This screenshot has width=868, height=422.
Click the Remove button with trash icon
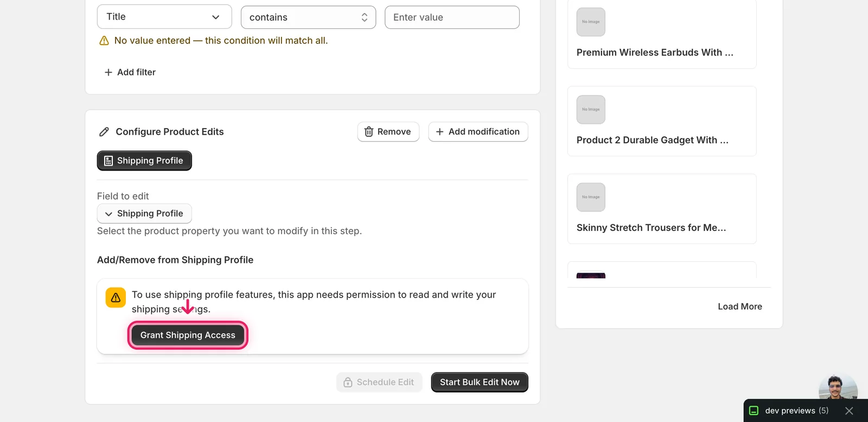tap(388, 131)
